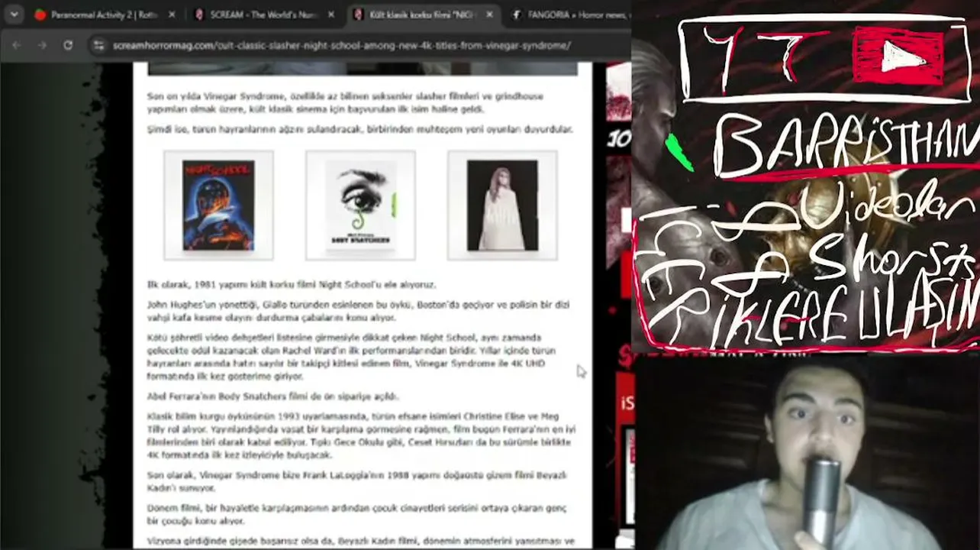The height and width of the screenshot is (550, 980).
Task: Click the paragraph starting 'Klasik bilim kurgu'
Action: 362,435
